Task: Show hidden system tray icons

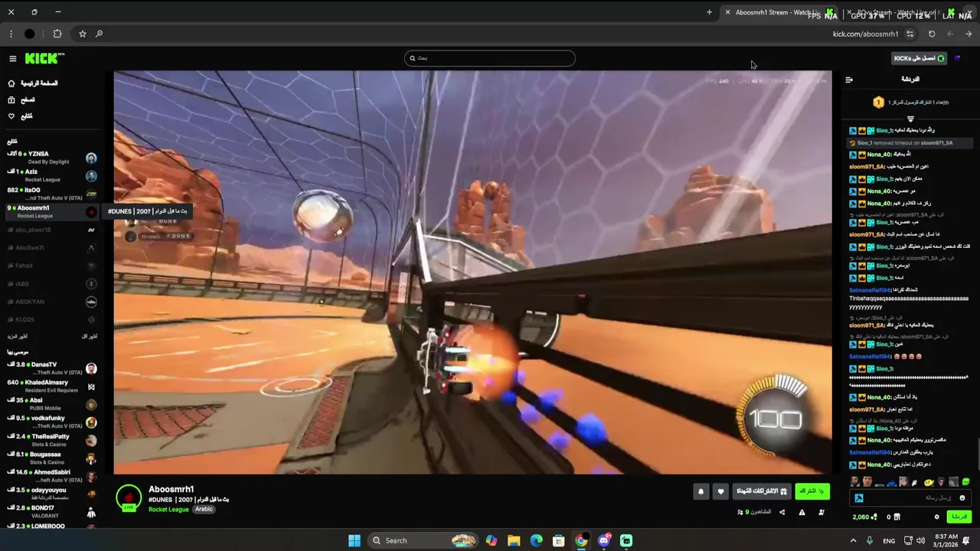Action: [x=853, y=540]
